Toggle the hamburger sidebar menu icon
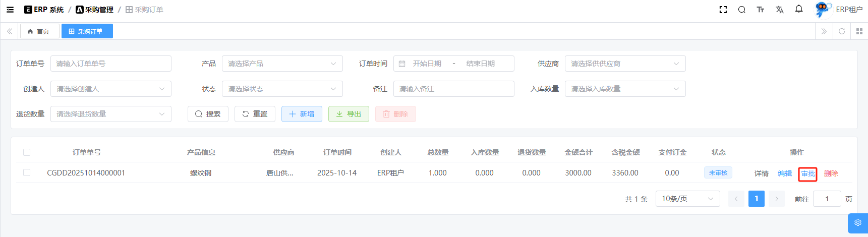The width and height of the screenshot is (868, 237). click(x=10, y=10)
